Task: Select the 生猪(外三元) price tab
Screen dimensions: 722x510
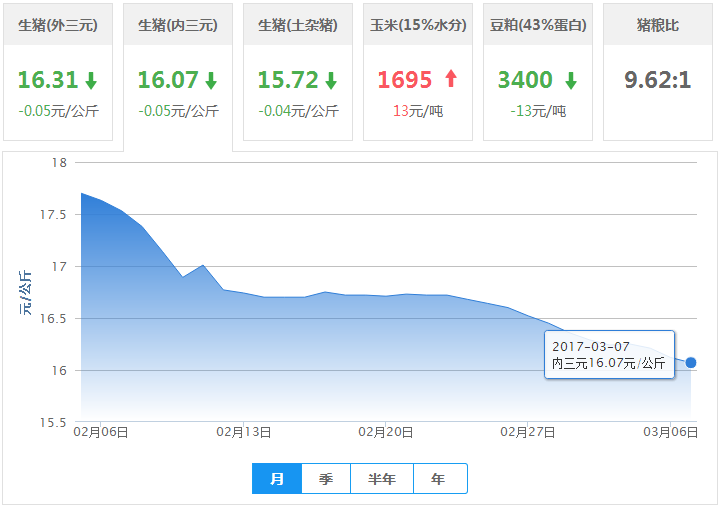Action: [x=57, y=25]
